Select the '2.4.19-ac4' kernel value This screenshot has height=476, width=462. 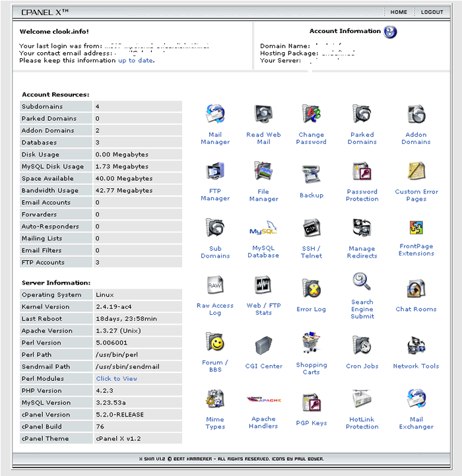point(114,306)
